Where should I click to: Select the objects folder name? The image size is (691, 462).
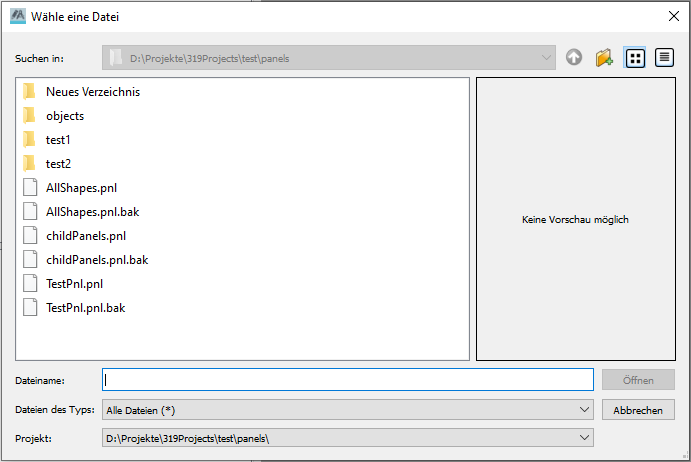click(x=65, y=116)
